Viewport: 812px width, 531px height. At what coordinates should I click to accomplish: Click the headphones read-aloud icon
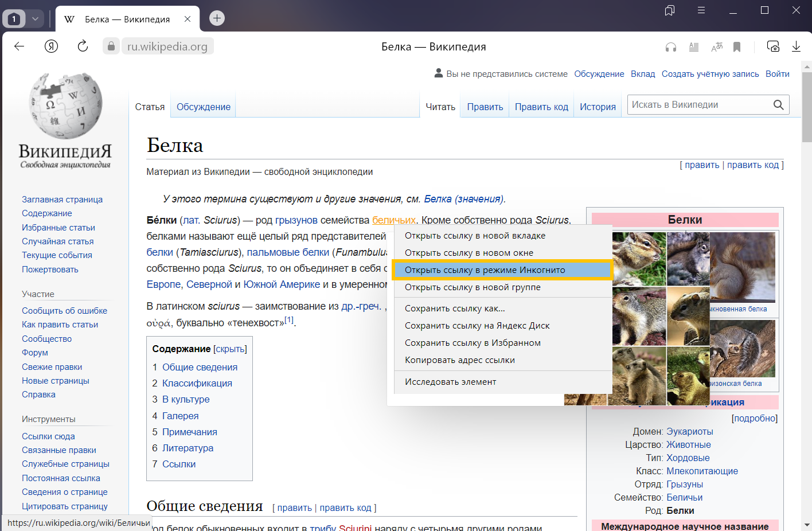[x=670, y=47]
